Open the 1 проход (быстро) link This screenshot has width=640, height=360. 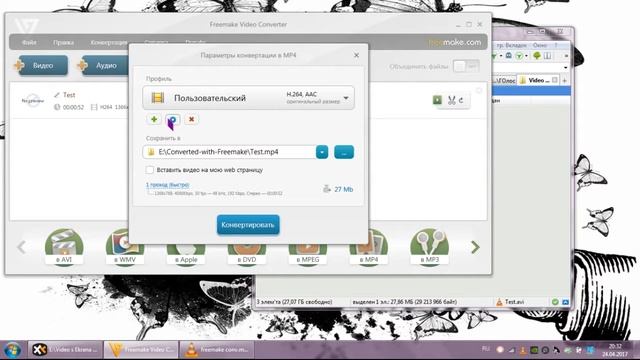pos(167,184)
